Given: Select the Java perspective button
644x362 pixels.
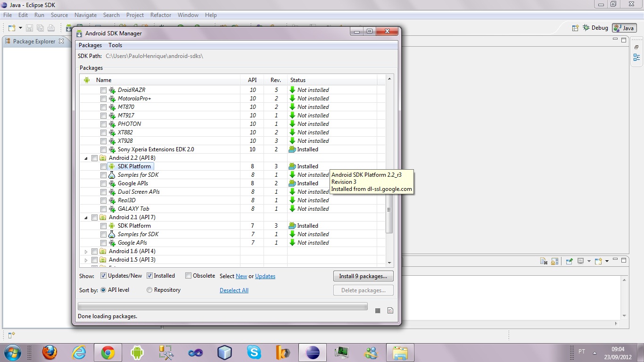Looking at the screenshot, I should click(624, 28).
